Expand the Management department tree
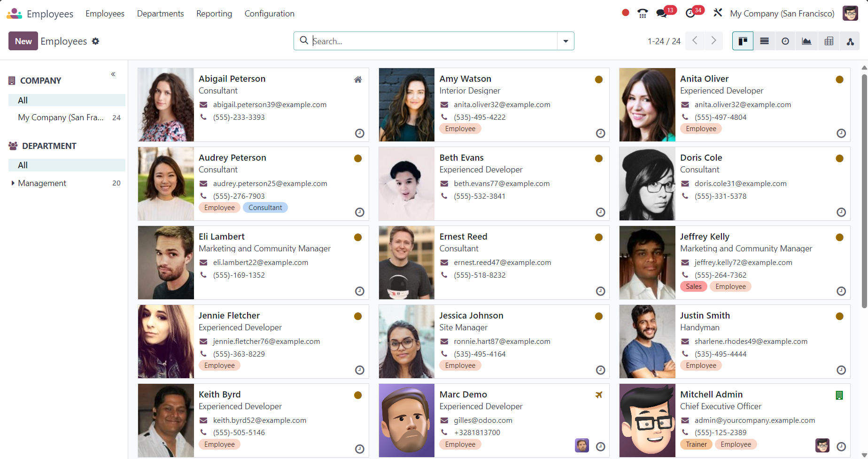This screenshot has width=868, height=459. coord(13,183)
